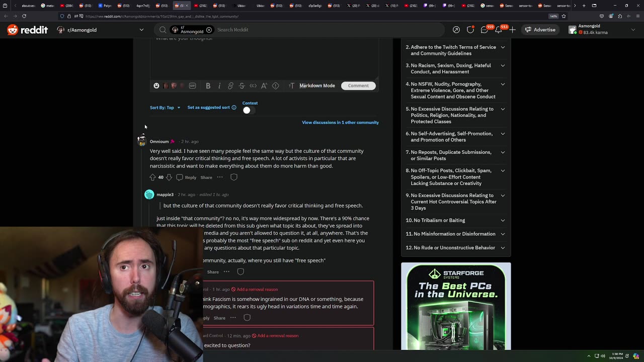
Task: Downvote Omnioum's comment
Action: [169, 177]
